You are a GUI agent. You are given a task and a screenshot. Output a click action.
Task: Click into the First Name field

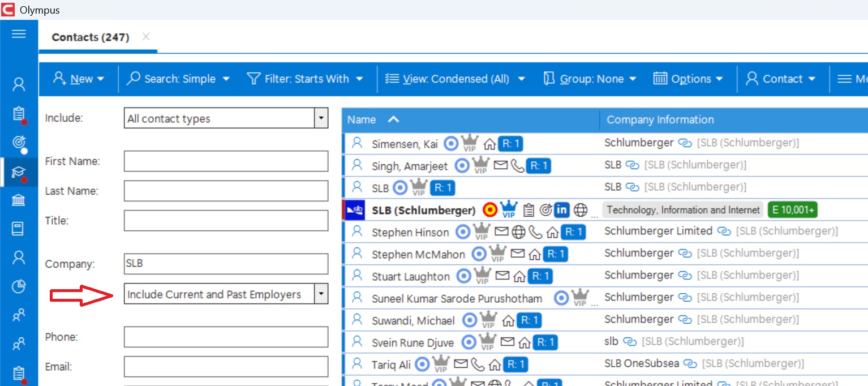coord(226,161)
